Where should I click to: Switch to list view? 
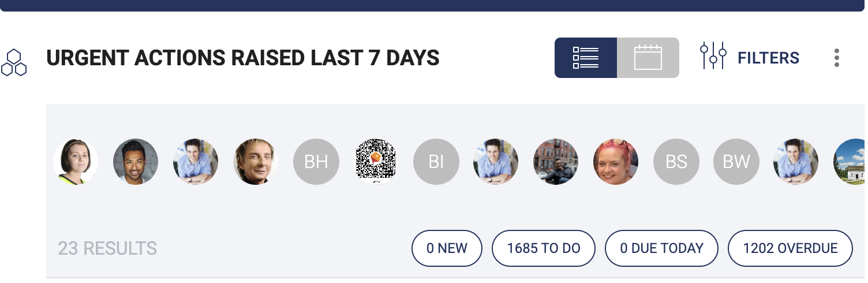pyautogui.click(x=586, y=58)
